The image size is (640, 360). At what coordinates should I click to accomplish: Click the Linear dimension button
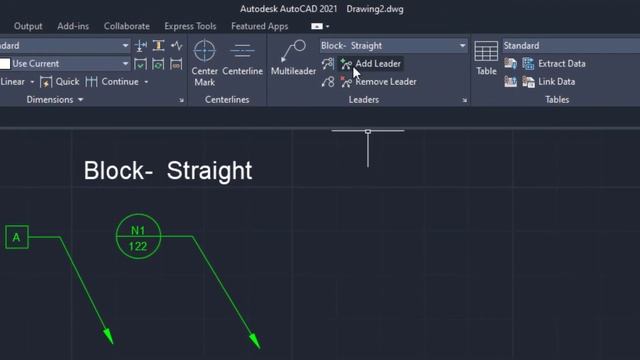[x=12, y=82]
